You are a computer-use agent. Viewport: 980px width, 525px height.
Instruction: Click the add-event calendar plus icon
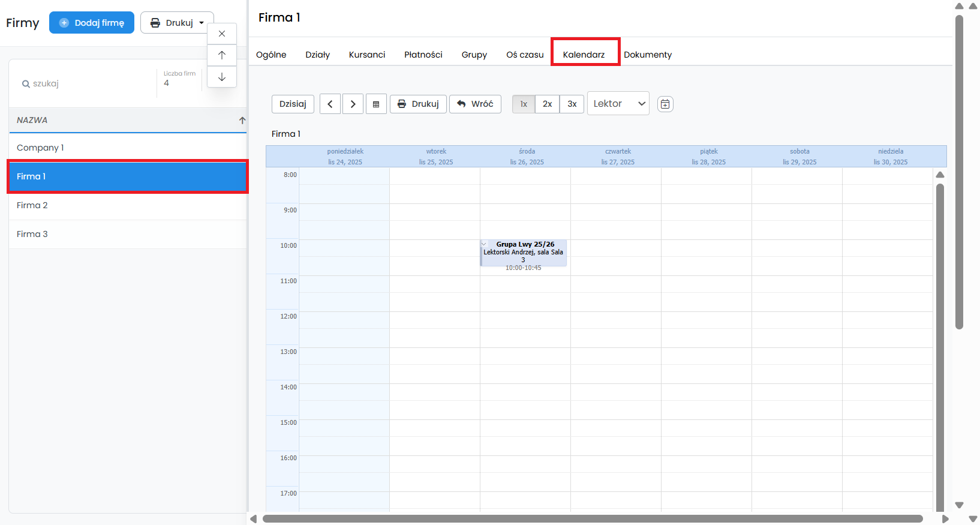tap(665, 104)
